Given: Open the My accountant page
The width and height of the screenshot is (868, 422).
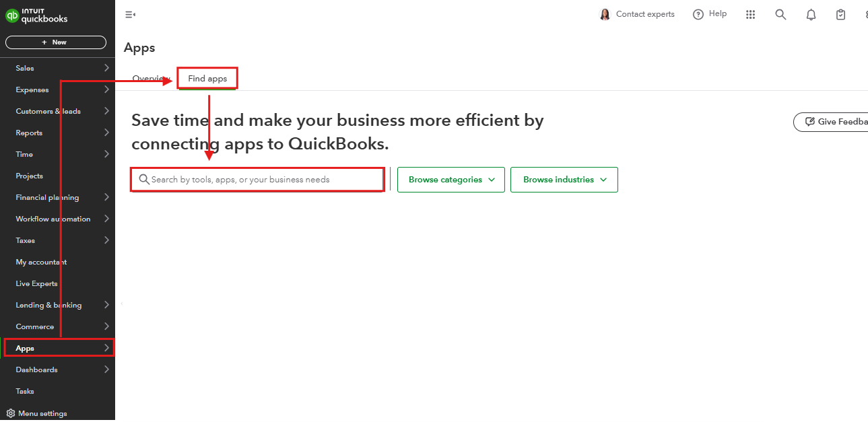Looking at the screenshot, I should [40, 261].
